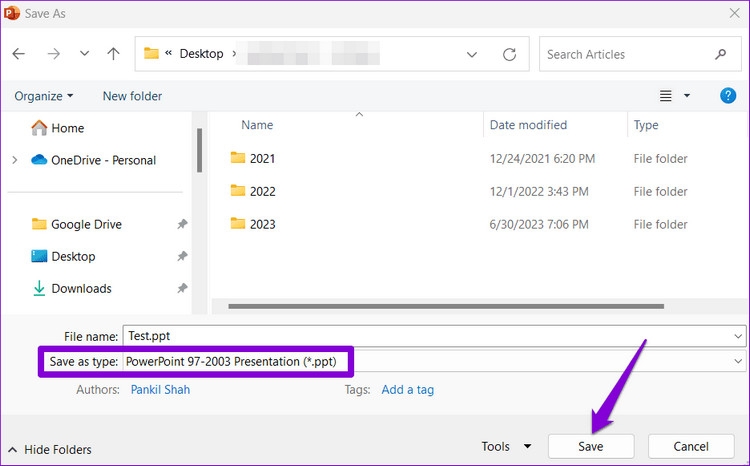Image resolution: width=750 pixels, height=466 pixels.
Task: Click 2022 folder icon
Action: coord(238,190)
